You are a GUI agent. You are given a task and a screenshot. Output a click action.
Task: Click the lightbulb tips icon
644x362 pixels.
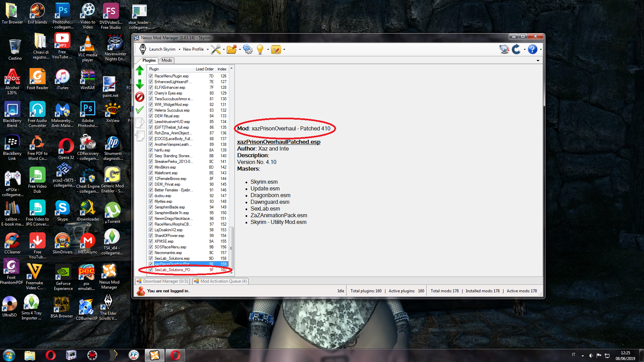coord(260,49)
